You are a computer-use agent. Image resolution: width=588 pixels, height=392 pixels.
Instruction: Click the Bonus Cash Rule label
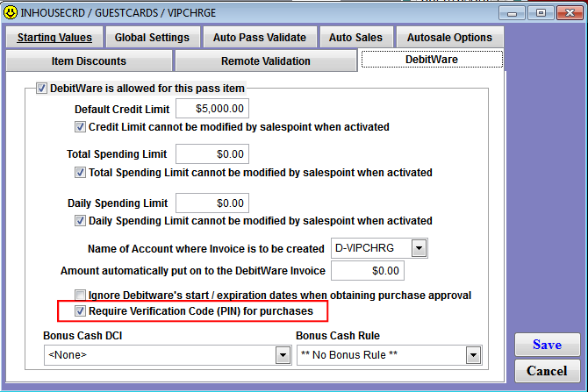click(x=338, y=335)
